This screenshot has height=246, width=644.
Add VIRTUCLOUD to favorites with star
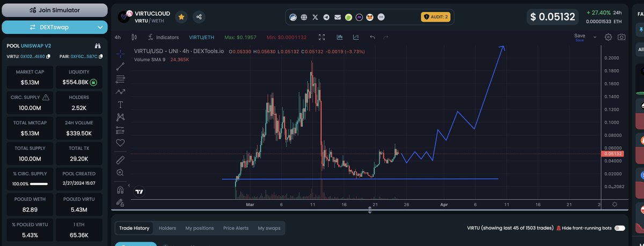point(181,17)
